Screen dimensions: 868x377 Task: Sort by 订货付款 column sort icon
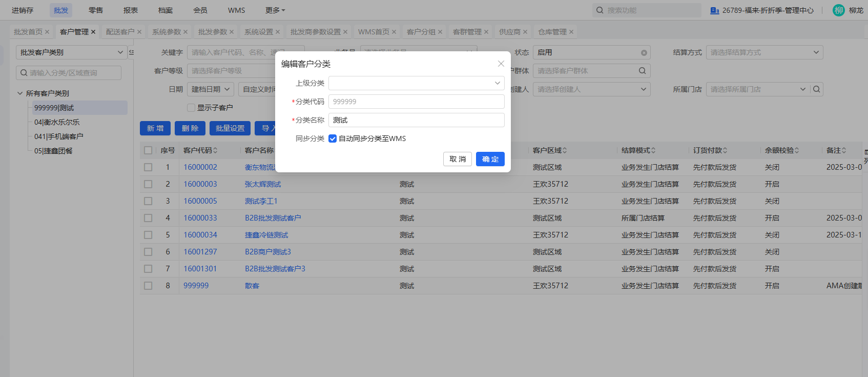point(725,150)
